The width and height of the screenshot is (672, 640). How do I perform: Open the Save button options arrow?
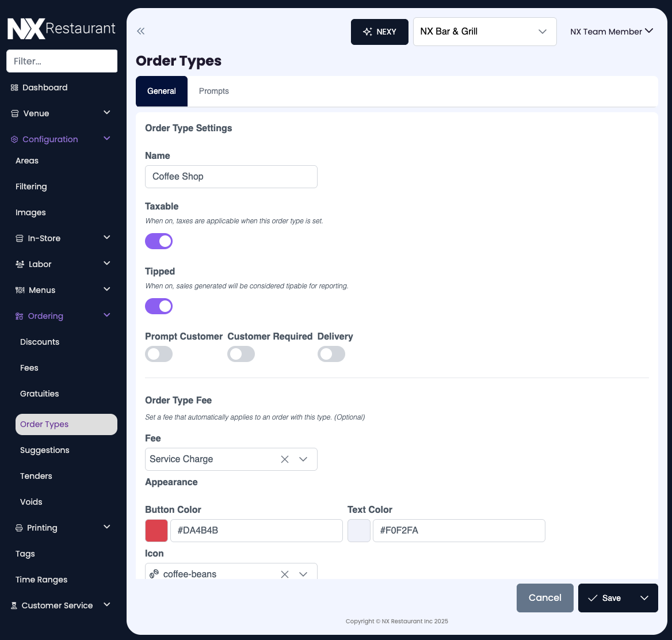click(644, 598)
